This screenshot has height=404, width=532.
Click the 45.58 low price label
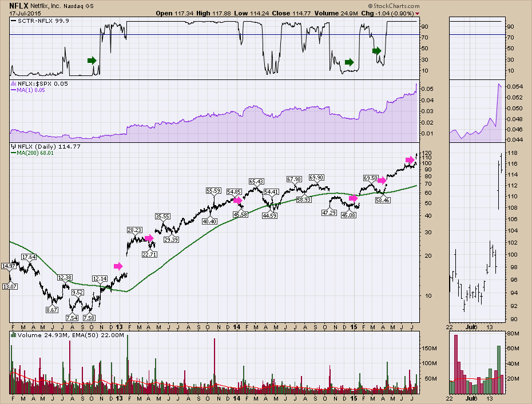240,214
